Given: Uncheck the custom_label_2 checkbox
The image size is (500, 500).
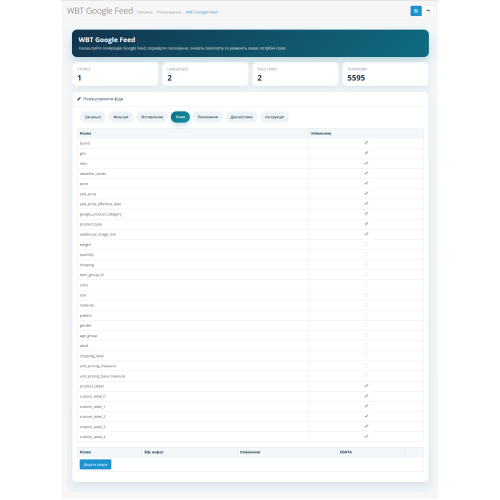Looking at the screenshot, I should 366,416.
